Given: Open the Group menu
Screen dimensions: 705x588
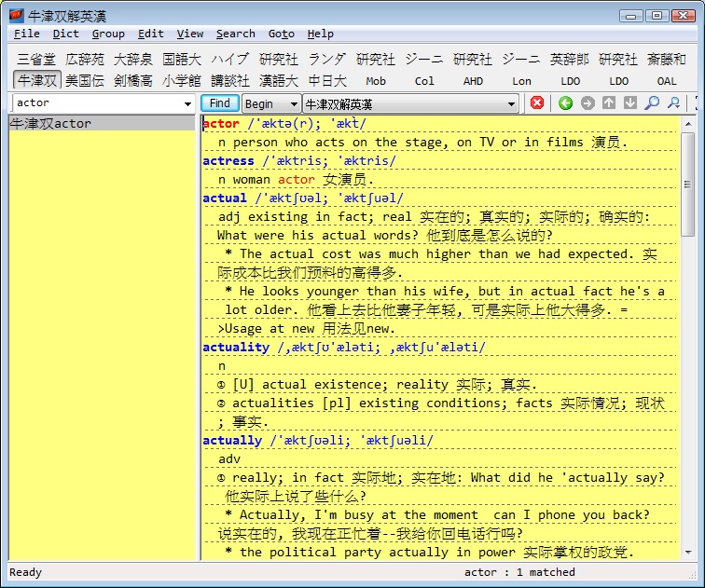Looking at the screenshot, I should point(108,34).
